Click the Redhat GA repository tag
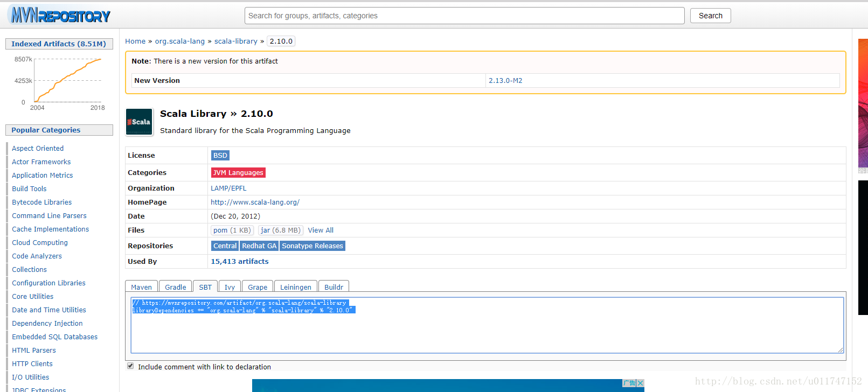868x392 pixels. tap(259, 246)
